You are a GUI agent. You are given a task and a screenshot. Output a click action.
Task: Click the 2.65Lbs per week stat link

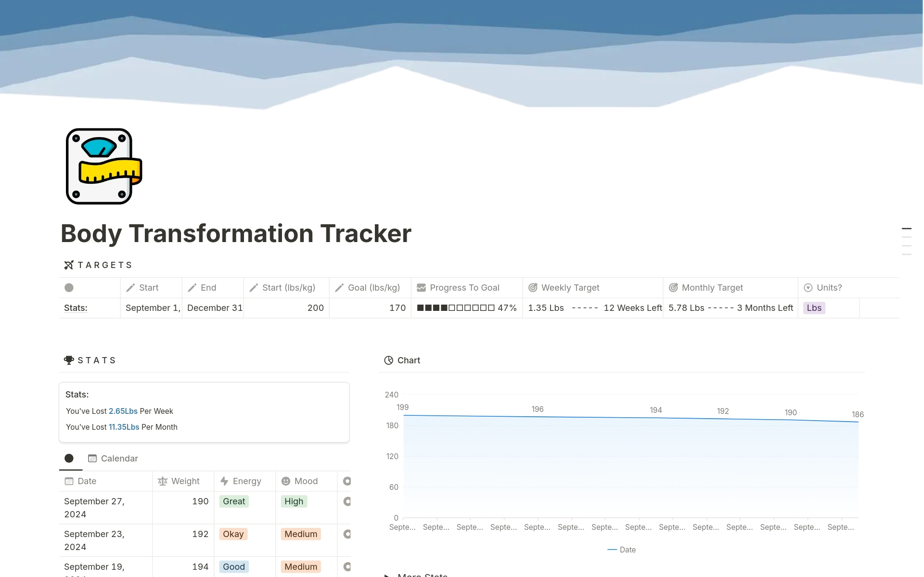point(123,411)
